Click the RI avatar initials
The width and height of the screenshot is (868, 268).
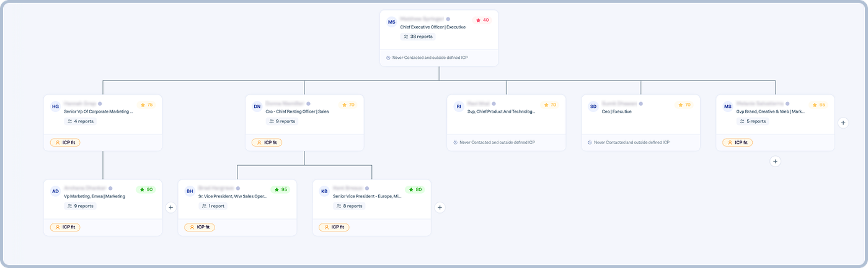click(459, 106)
